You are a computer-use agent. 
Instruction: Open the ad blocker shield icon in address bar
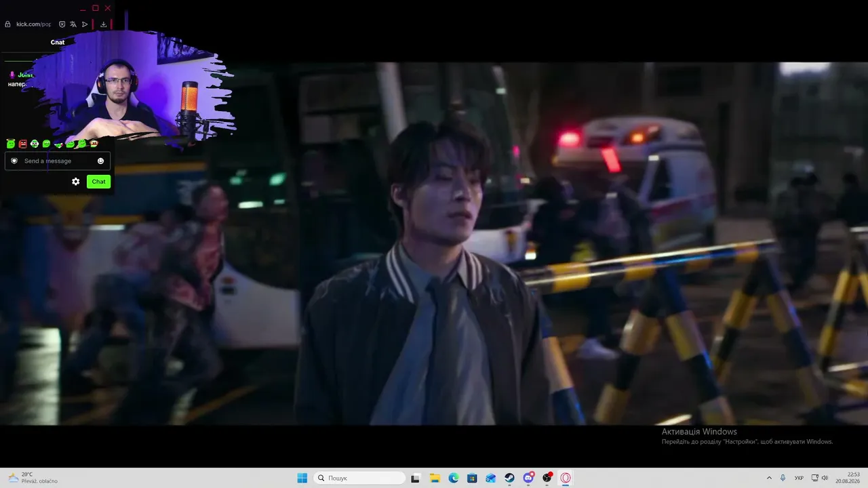coord(62,24)
